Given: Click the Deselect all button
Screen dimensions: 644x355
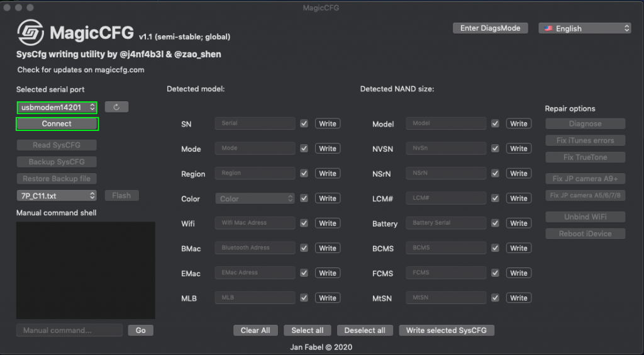Looking at the screenshot, I should click(x=365, y=330).
